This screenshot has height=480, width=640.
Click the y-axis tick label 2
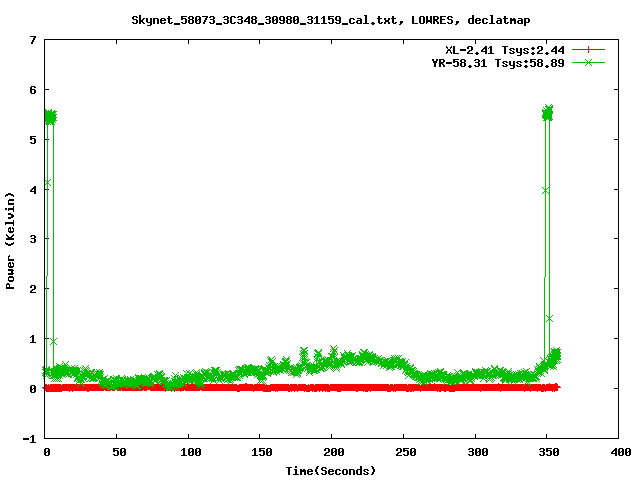(33, 289)
